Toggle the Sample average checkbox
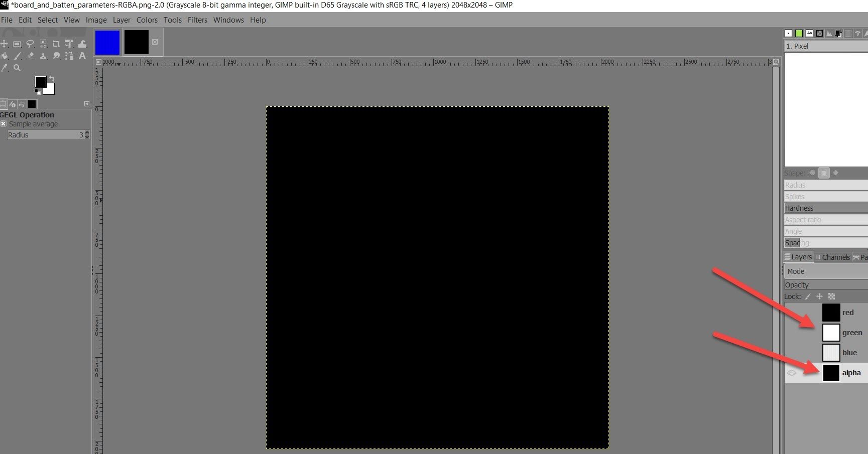 click(4, 124)
